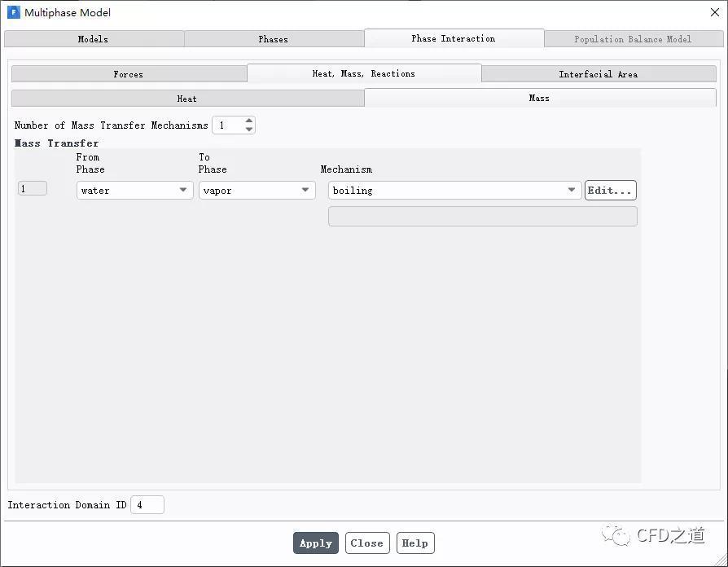Click the Help button
The width and height of the screenshot is (728, 567).
(415, 543)
